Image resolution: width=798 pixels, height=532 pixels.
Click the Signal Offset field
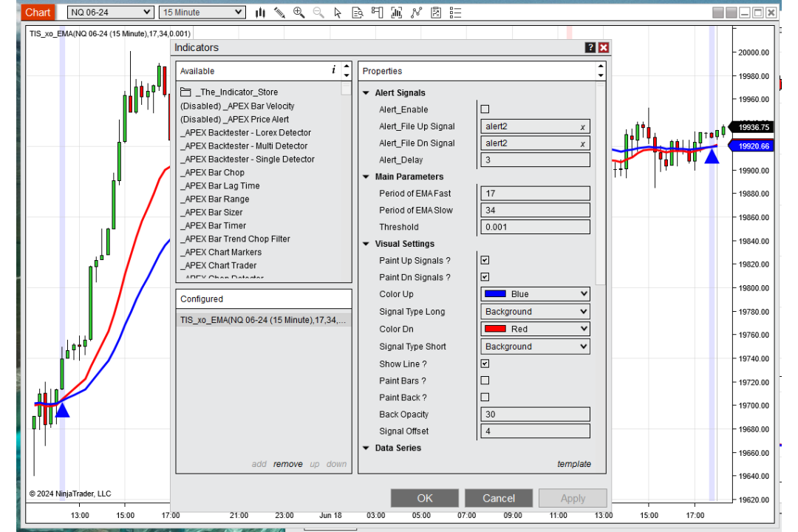click(535, 432)
